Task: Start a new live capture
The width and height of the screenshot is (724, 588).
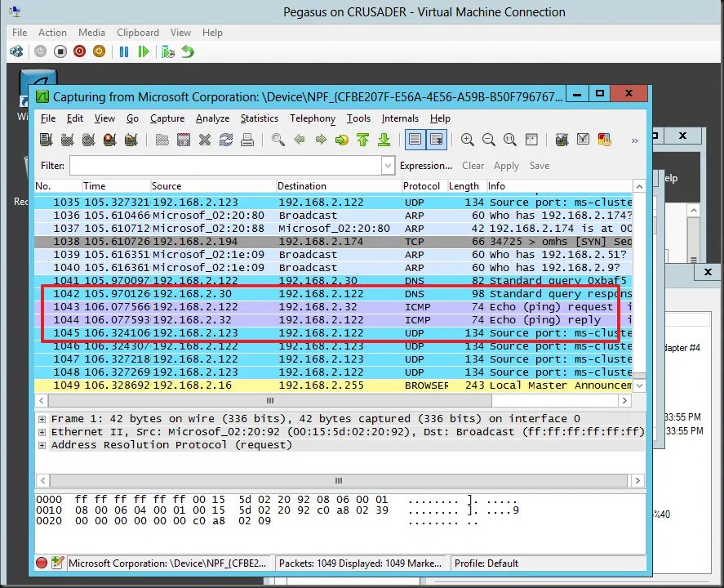Action: 89,140
